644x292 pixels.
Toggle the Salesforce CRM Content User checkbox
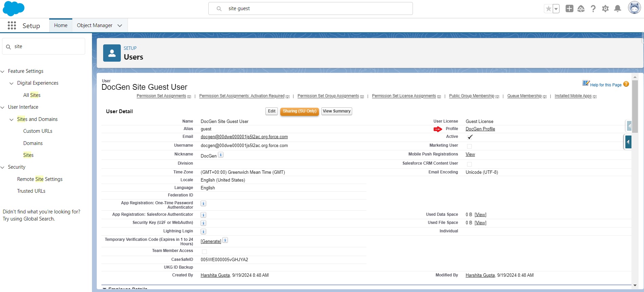point(469,164)
